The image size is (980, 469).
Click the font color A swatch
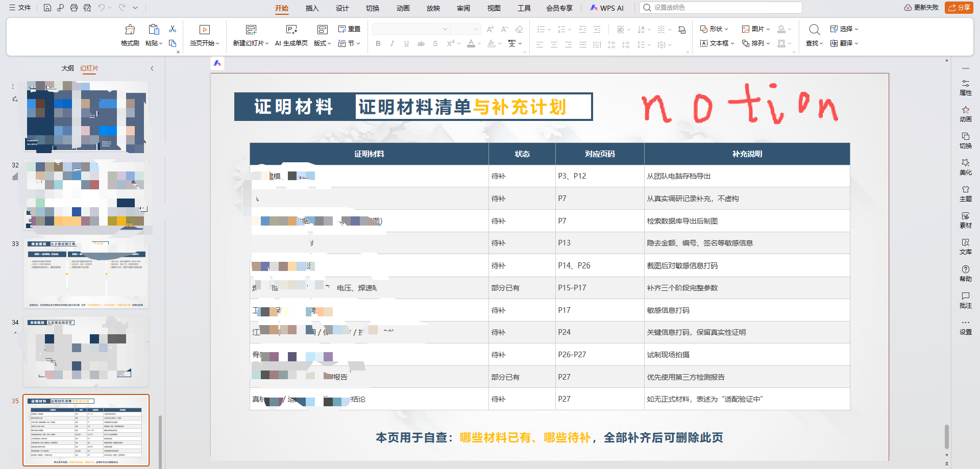click(471, 43)
